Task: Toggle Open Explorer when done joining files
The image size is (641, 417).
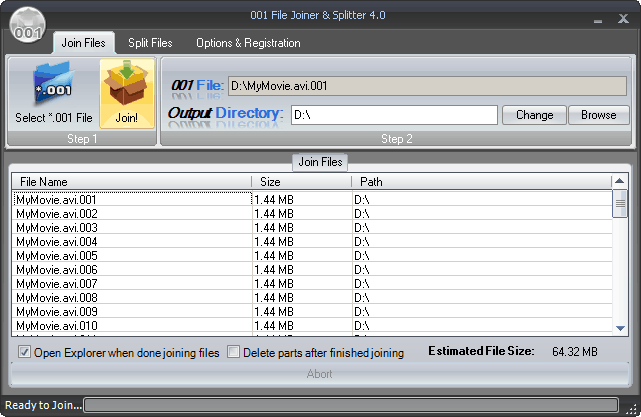Action: tap(24, 352)
